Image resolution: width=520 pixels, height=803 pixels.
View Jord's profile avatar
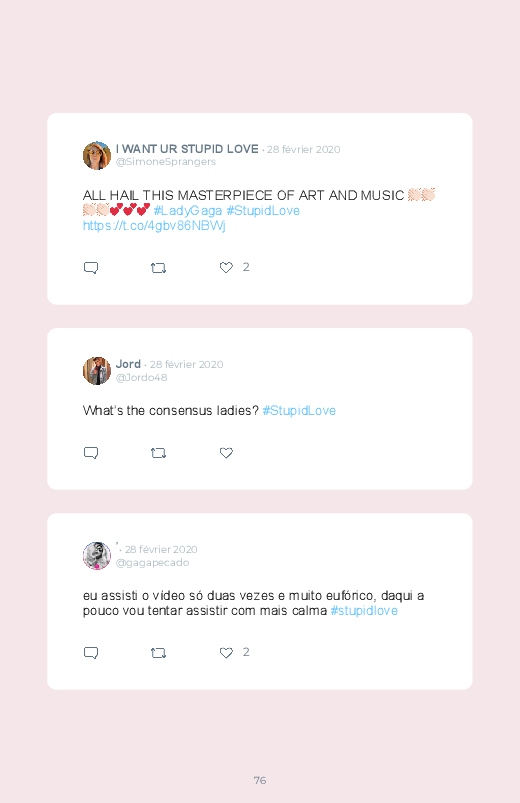(97, 371)
